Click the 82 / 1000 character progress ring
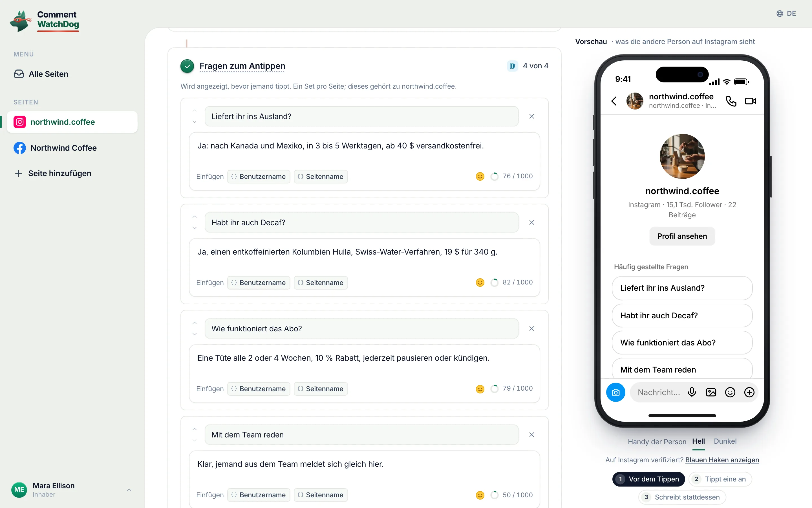 pyautogui.click(x=494, y=283)
